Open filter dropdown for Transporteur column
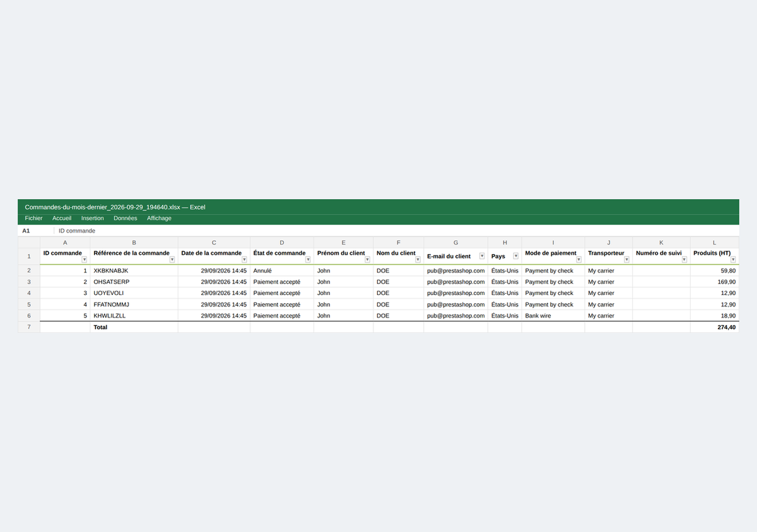 [626, 260]
